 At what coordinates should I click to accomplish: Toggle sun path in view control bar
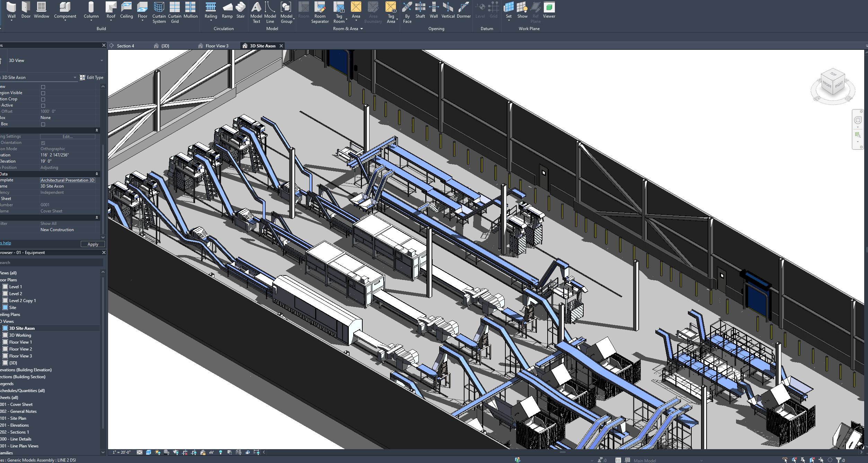pos(158,452)
